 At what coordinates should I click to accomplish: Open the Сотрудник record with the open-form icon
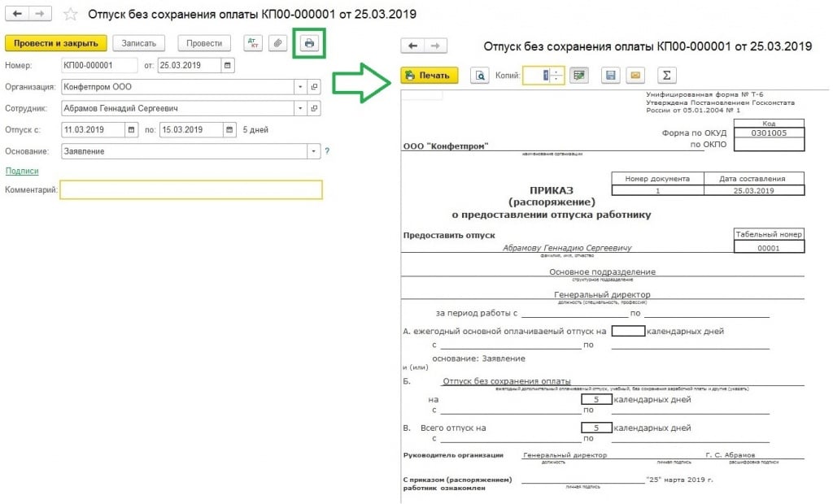click(x=314, y=108)
